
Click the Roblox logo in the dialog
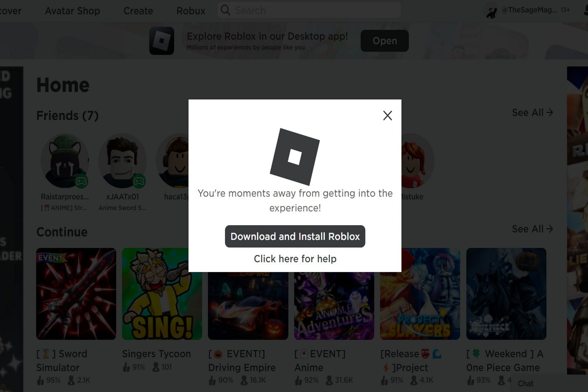pos(295,157)
